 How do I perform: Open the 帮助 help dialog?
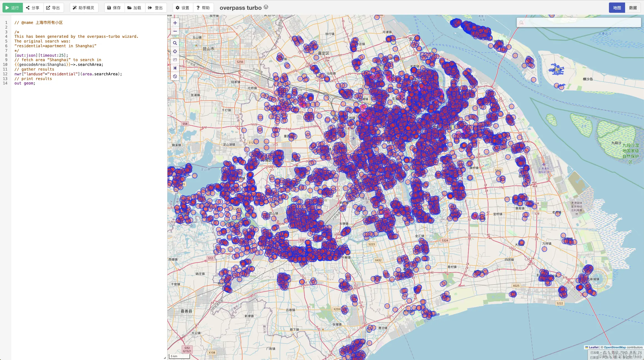pyautogui.click(x=203, y=8)
